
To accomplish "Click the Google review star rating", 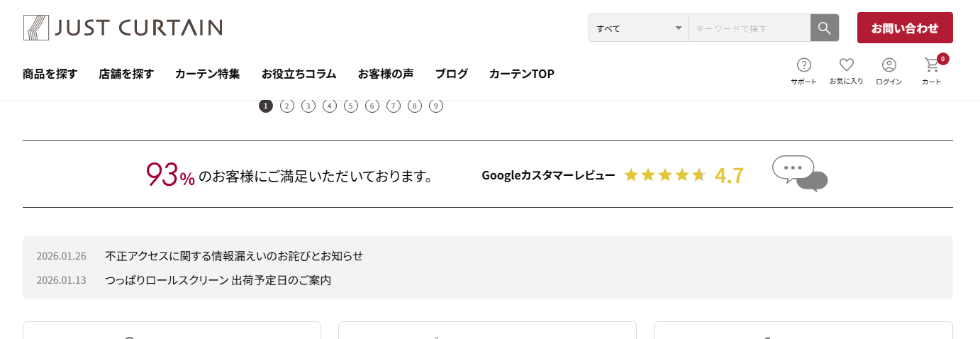I will point(664,175).
